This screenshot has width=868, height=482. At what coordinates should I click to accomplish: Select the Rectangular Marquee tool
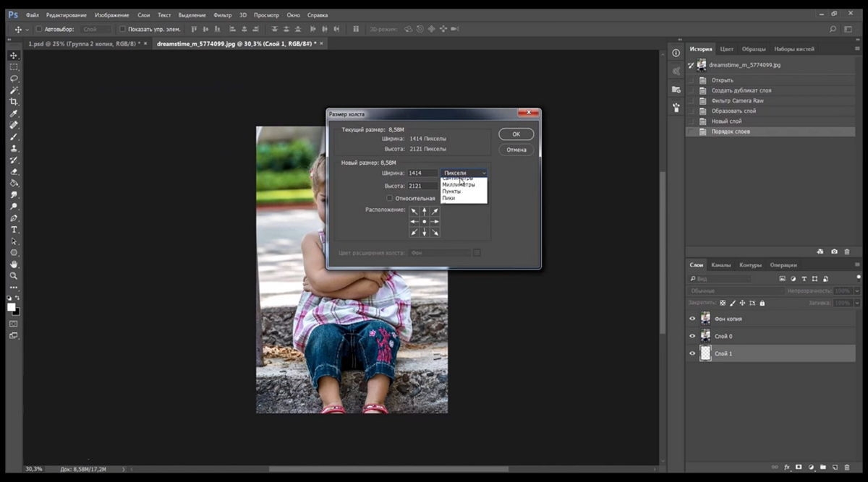tap(14, 67)
